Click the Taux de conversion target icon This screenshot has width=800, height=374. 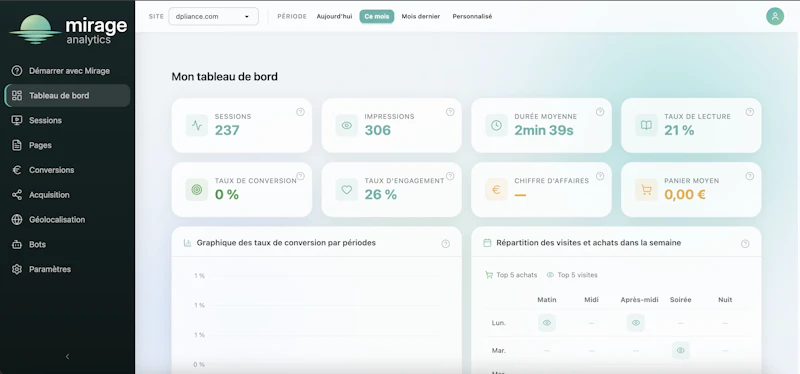[x=196, y=189]
